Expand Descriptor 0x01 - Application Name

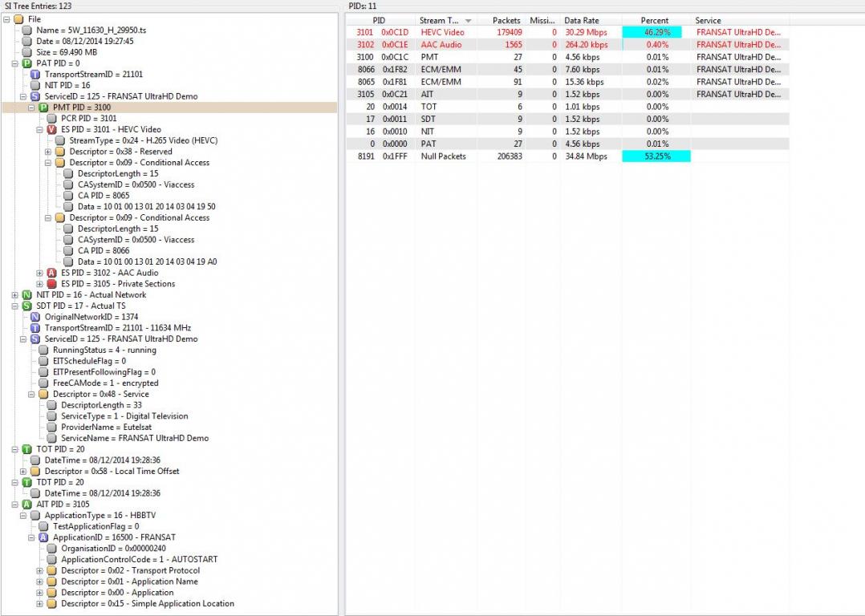40,582
